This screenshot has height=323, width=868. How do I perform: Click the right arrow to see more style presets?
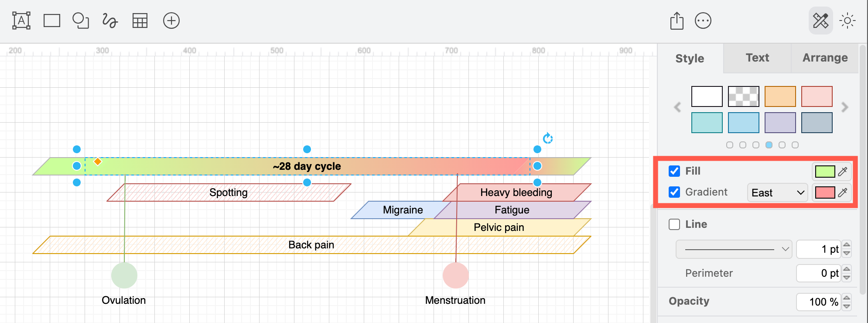(844, 107)
